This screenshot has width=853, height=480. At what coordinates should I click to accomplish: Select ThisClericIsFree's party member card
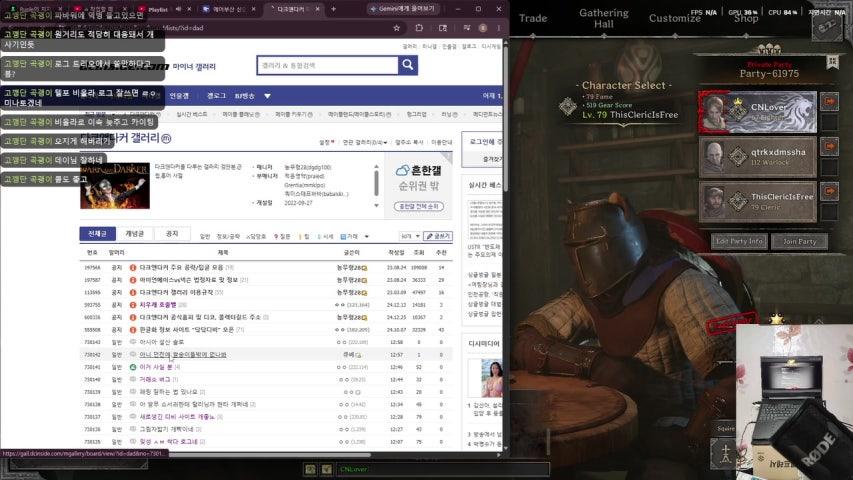[x=758, y=202]
